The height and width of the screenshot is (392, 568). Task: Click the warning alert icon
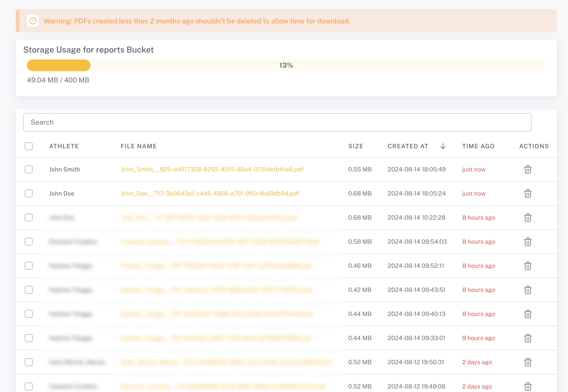33,21
